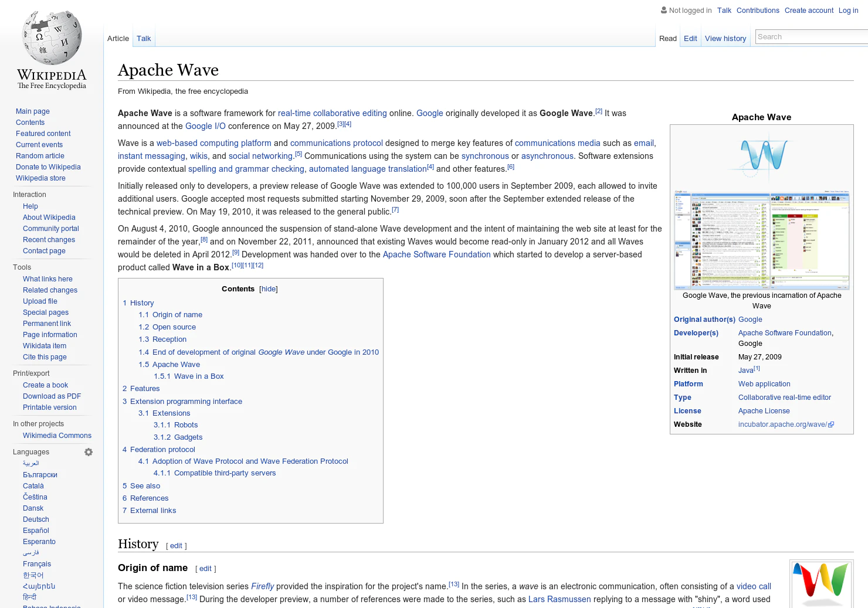Viewport: 868px width, 608px height.
Task: Open the Languages settings gear icon
Action: click(x=89, y=452)
